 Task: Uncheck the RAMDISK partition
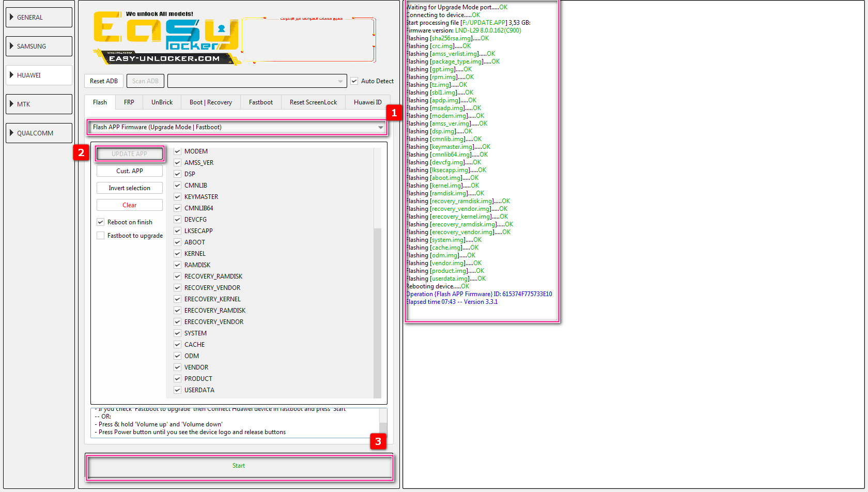(x=177, y=265)
